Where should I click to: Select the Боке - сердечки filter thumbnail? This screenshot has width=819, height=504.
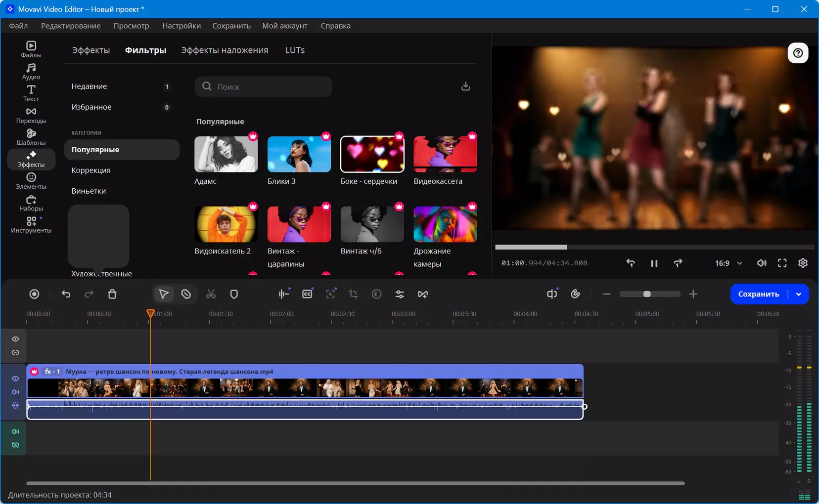point(372,154)
